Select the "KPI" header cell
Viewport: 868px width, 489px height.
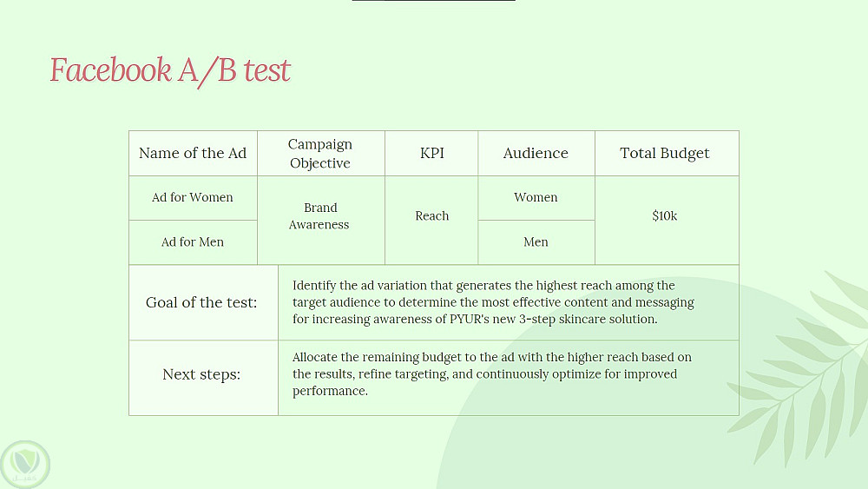pos(431,154)
